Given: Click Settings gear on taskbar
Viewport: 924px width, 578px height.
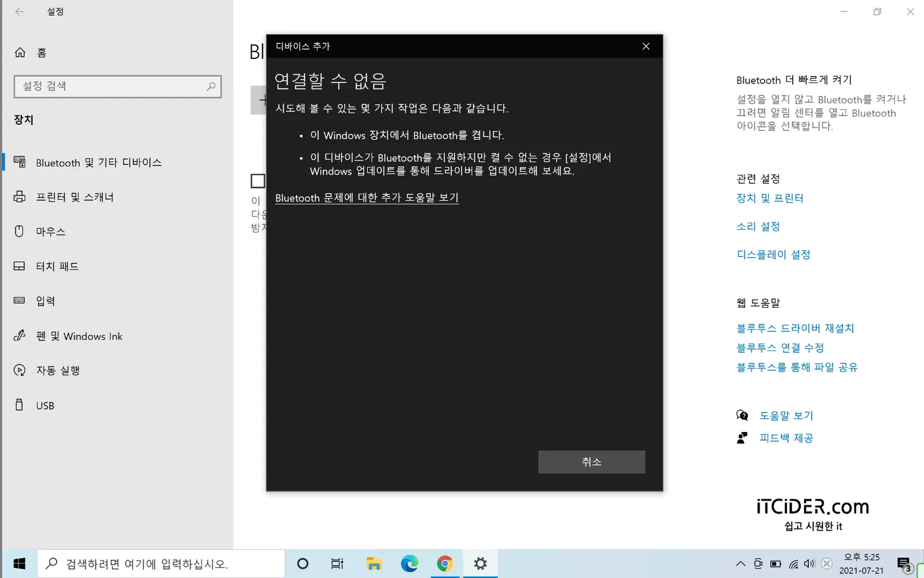Looking at the screenshot, I should (480, 564).
